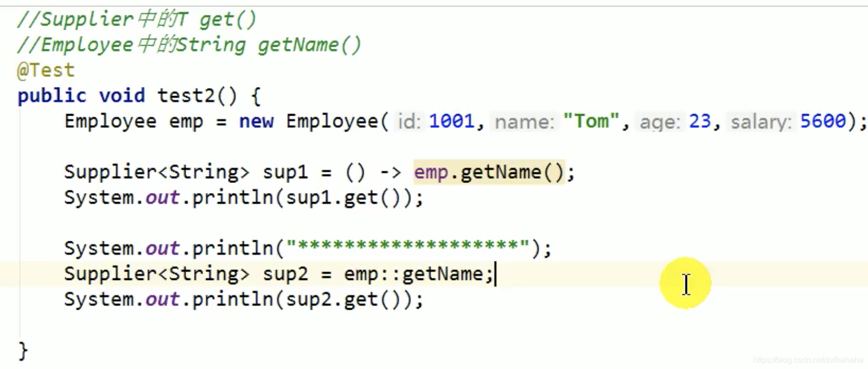Click the @Test annotation
Screen dimensions: 868x369
(x=46, y=70)
